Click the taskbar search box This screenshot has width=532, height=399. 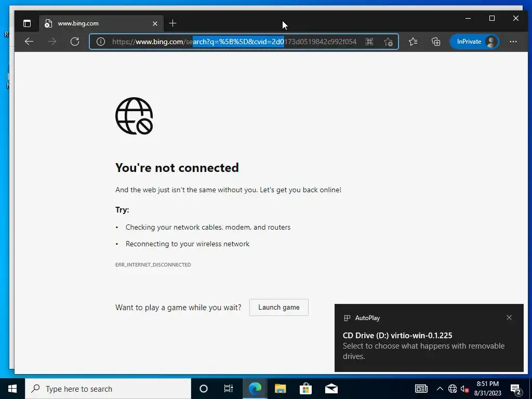pos(108,389)
